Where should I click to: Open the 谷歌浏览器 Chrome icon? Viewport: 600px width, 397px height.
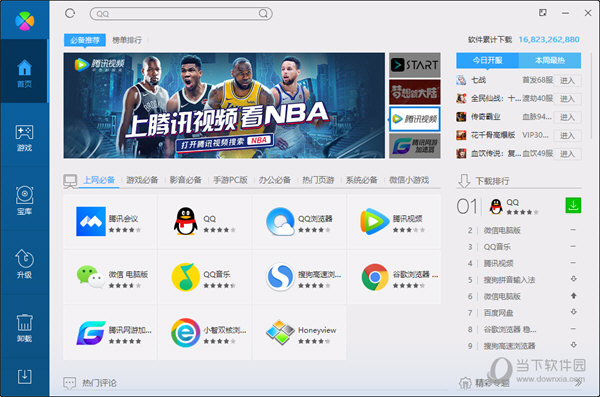(375, 277)
